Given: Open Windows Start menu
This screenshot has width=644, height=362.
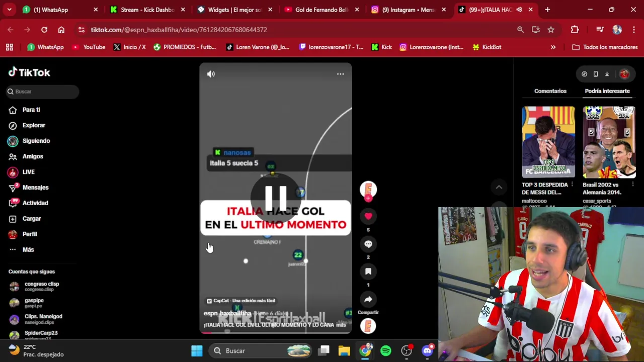Looking at the screenshot, I should click(197, 350).
